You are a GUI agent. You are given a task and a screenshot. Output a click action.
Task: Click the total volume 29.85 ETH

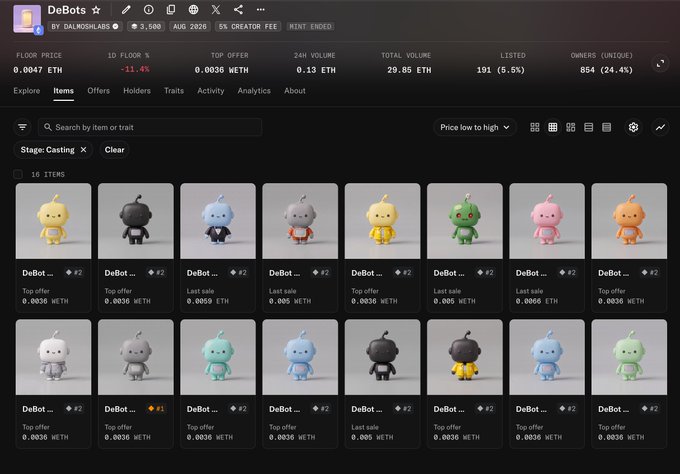pyautogui.click(x=409, y=70)
